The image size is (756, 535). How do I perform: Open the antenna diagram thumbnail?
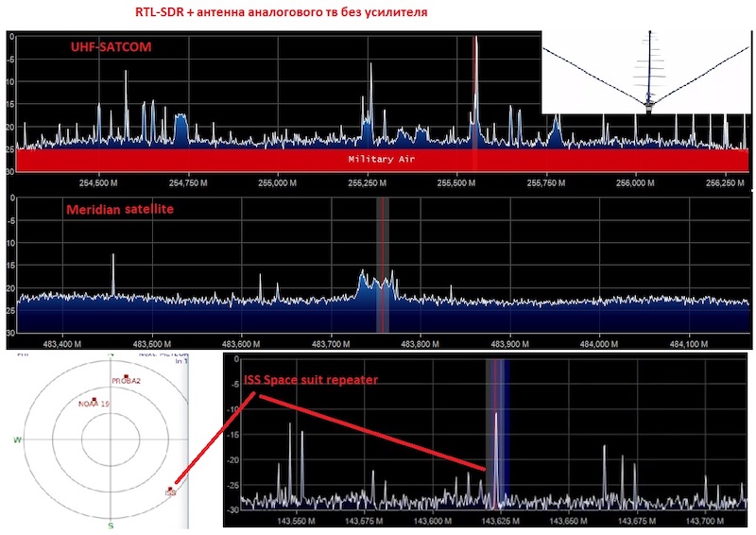648,73
